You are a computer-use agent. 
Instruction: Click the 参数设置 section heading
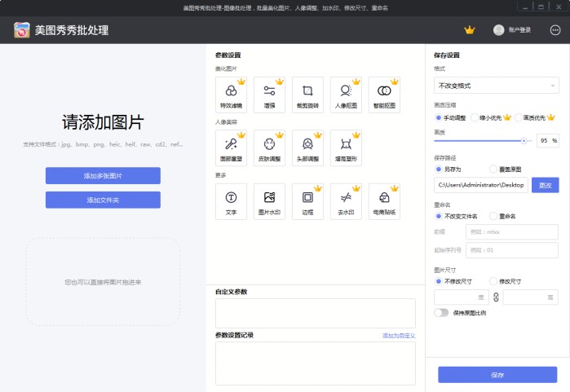pos(228,55)
